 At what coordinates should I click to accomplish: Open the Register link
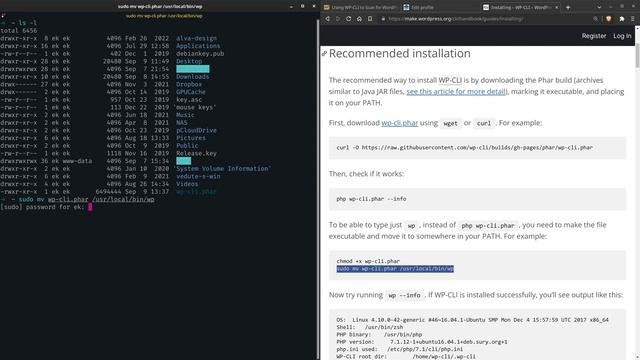point(594,36)
